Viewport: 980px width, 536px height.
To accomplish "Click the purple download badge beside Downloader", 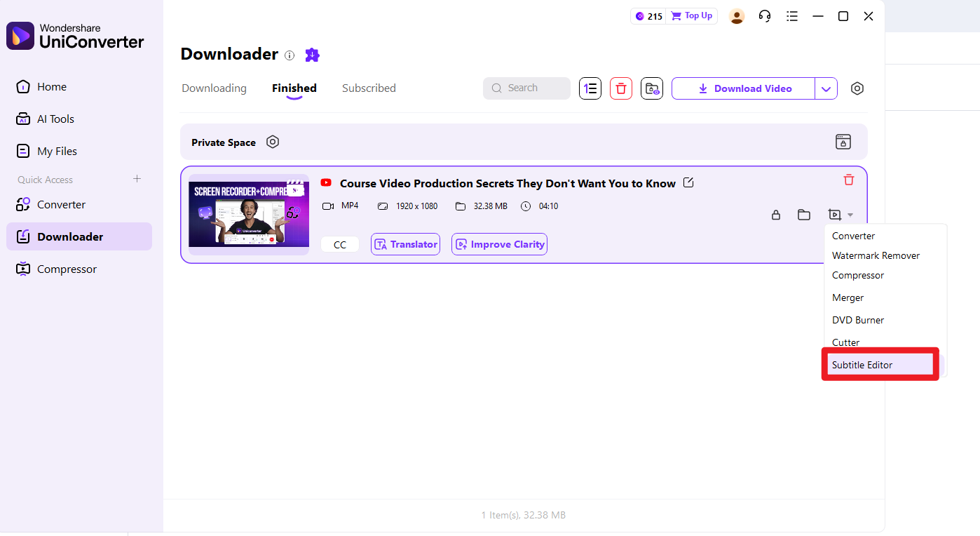I will pyautogui.click(x=313, y=55).
